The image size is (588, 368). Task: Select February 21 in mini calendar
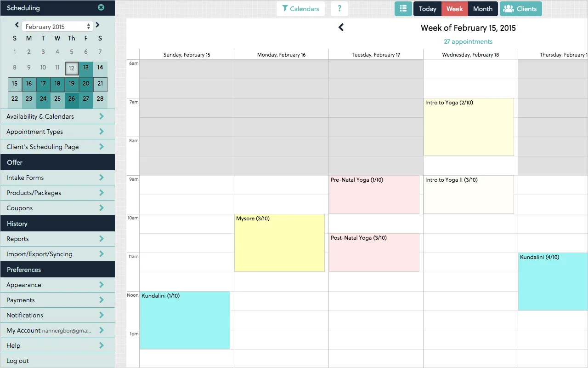pos(100,84)
